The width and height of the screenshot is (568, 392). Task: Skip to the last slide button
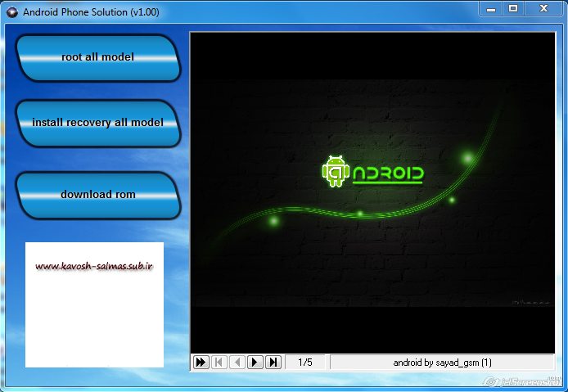pos(273,362)
